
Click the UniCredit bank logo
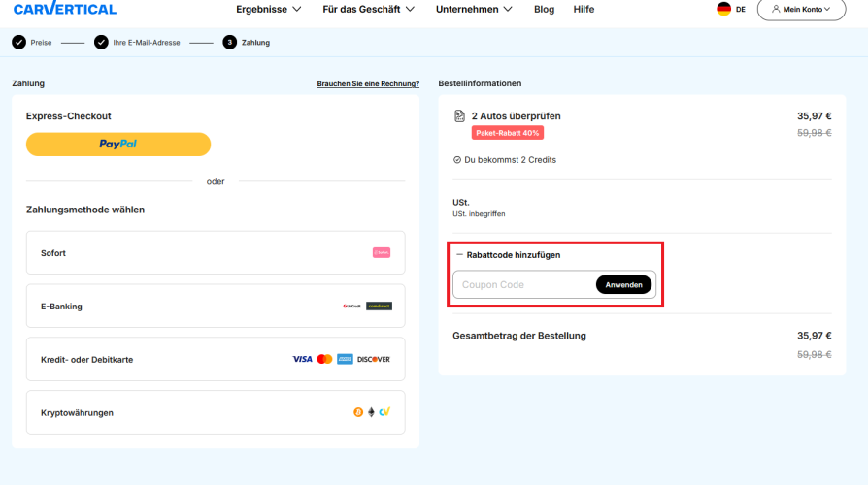[x=351, y=306]
